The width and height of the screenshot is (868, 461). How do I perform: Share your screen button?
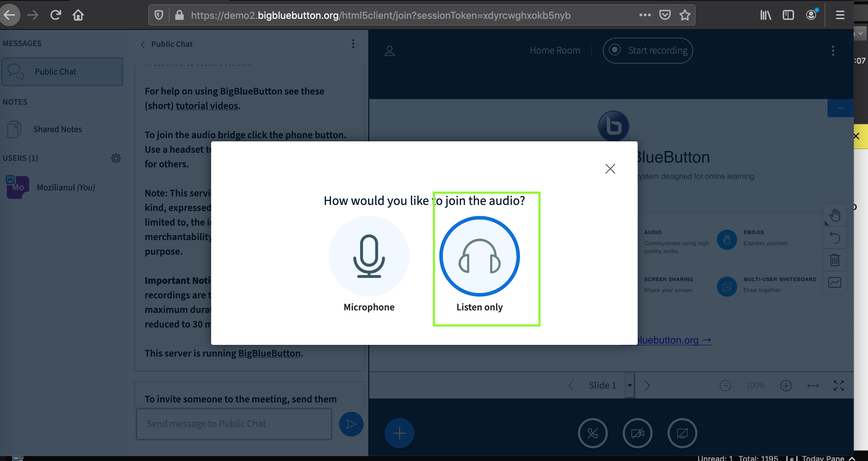pyautogui.click(x=682, y=433)
